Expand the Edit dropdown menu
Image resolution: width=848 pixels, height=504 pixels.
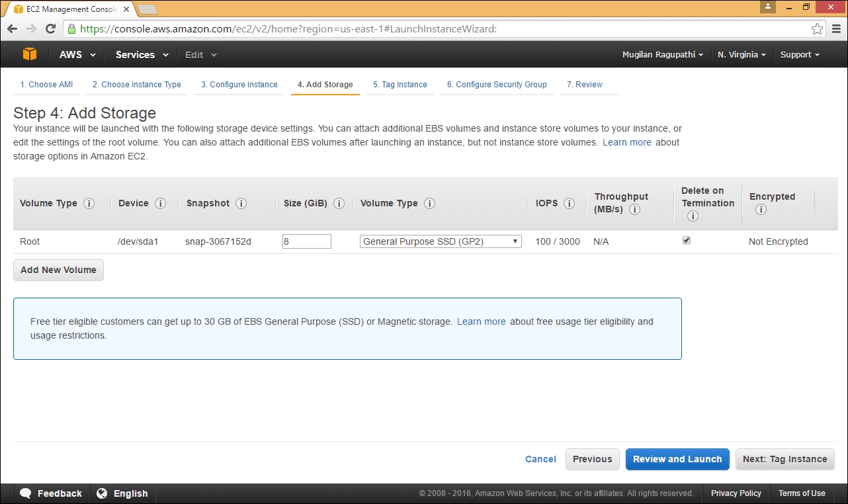click(x=200, y=55)
